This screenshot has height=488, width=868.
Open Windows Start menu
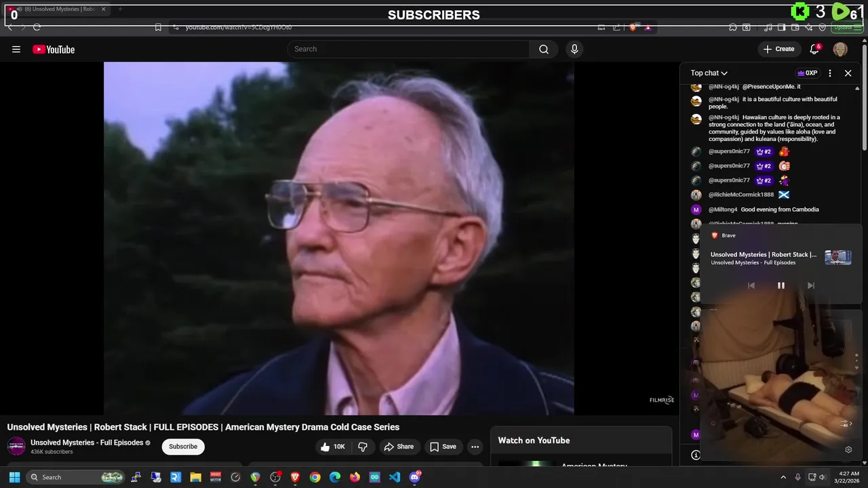[x=14, y=477]
